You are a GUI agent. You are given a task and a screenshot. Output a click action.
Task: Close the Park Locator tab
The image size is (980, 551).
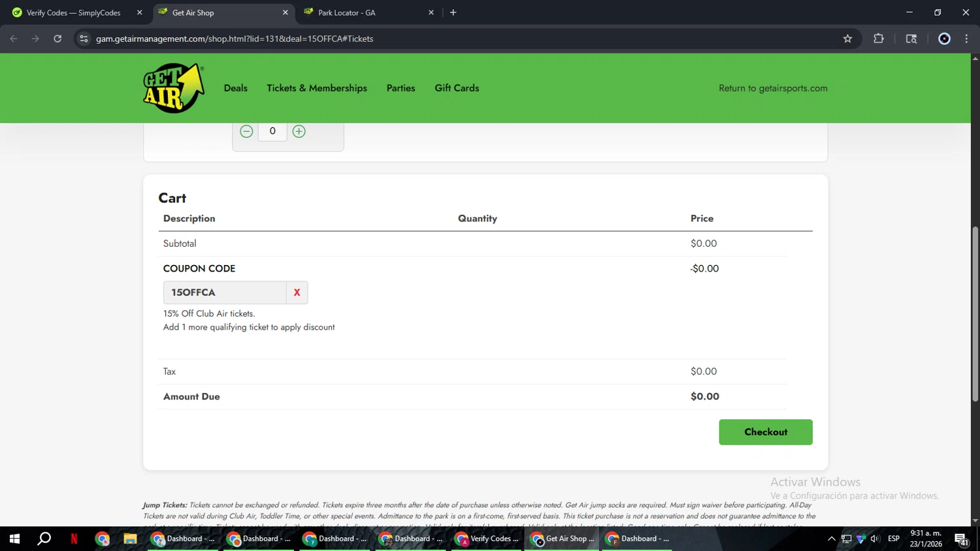431,12
